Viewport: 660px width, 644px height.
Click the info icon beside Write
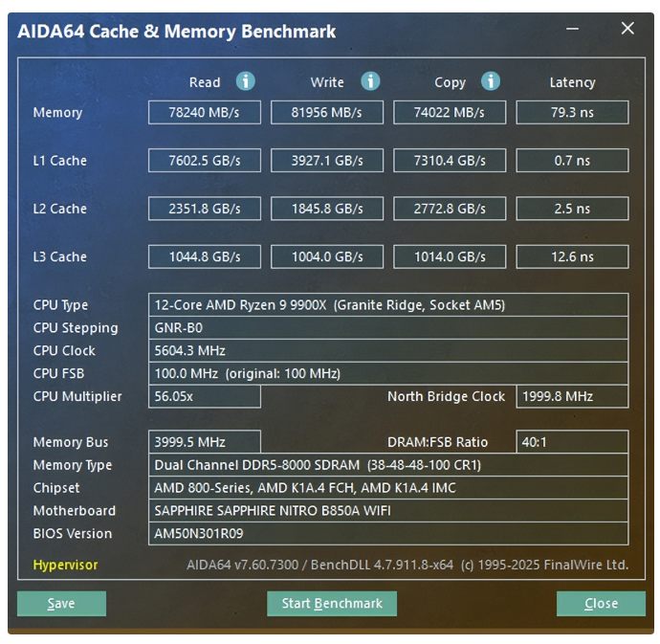click(x=370, y=81)
